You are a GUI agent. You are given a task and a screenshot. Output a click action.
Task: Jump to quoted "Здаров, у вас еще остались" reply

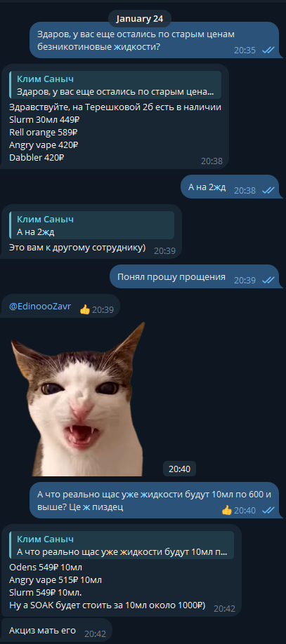point(116,85)
